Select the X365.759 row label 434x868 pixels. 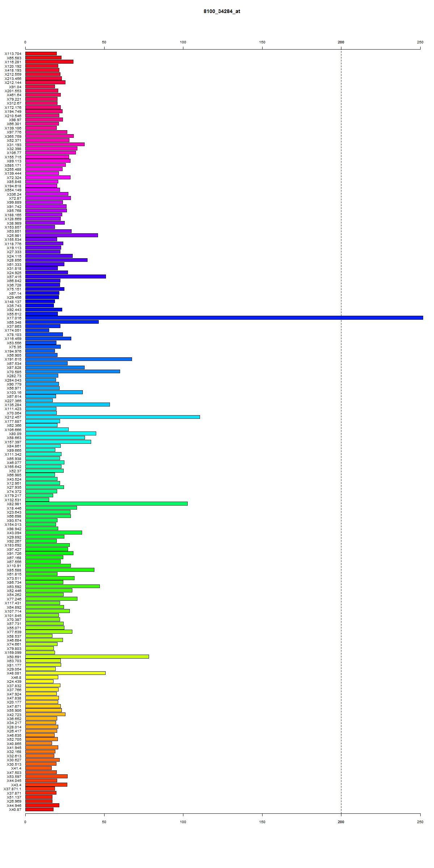tap(13, 136)
